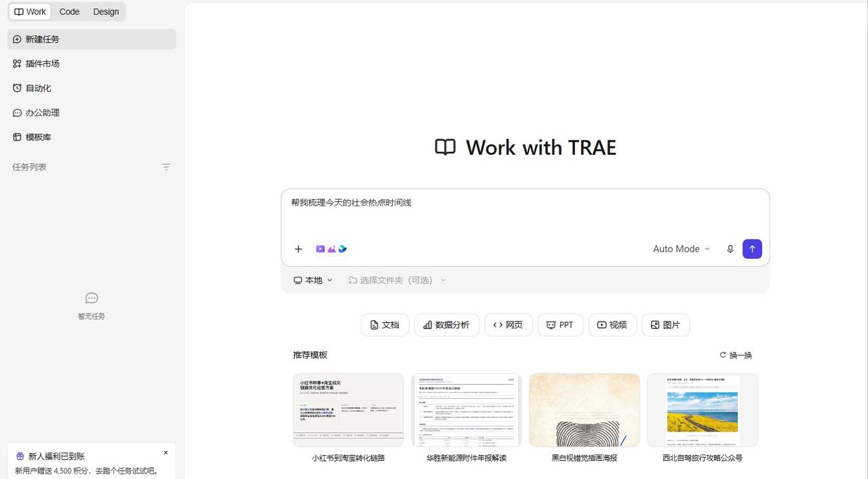The width and height of the screenshot is (868, 479).
Task: Click the 推荐模板 heading text
Action: pos(310,355)
